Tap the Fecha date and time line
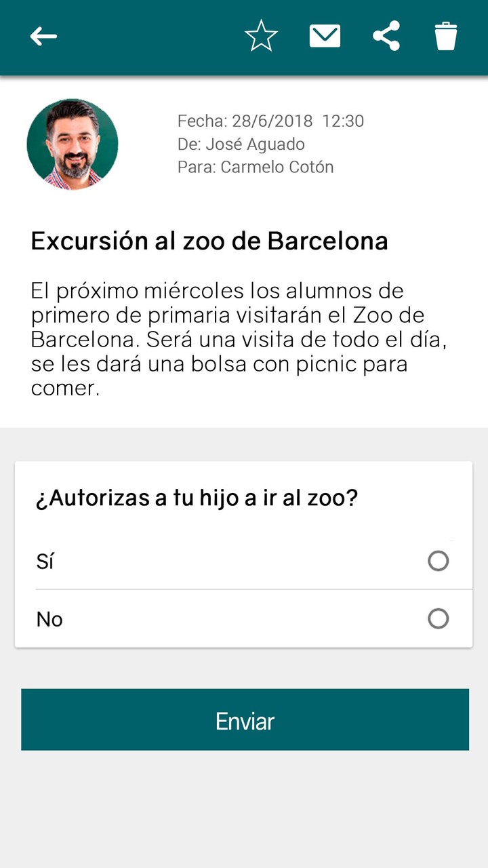The height and width of the screenshot is (868, 488). click(x=270, y=121)
